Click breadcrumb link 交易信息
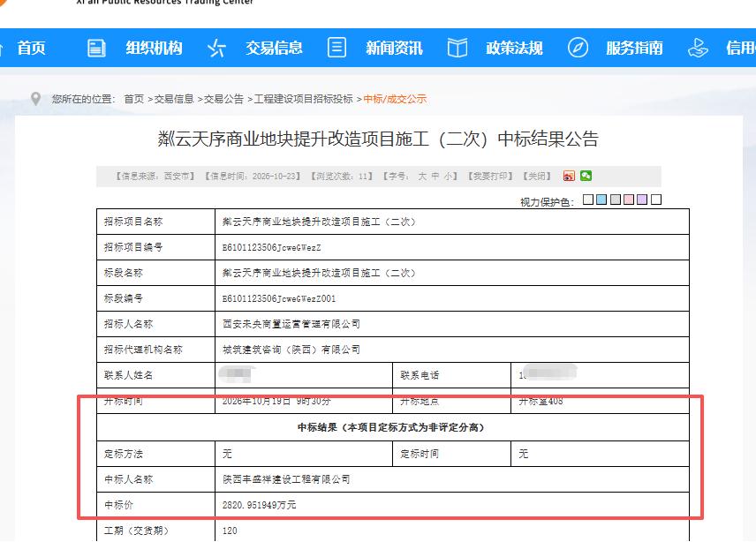 (174, 99)
